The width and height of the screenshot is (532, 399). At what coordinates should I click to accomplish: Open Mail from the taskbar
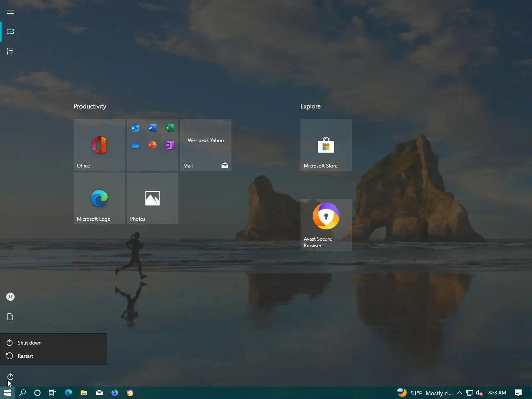click(99, 393)
